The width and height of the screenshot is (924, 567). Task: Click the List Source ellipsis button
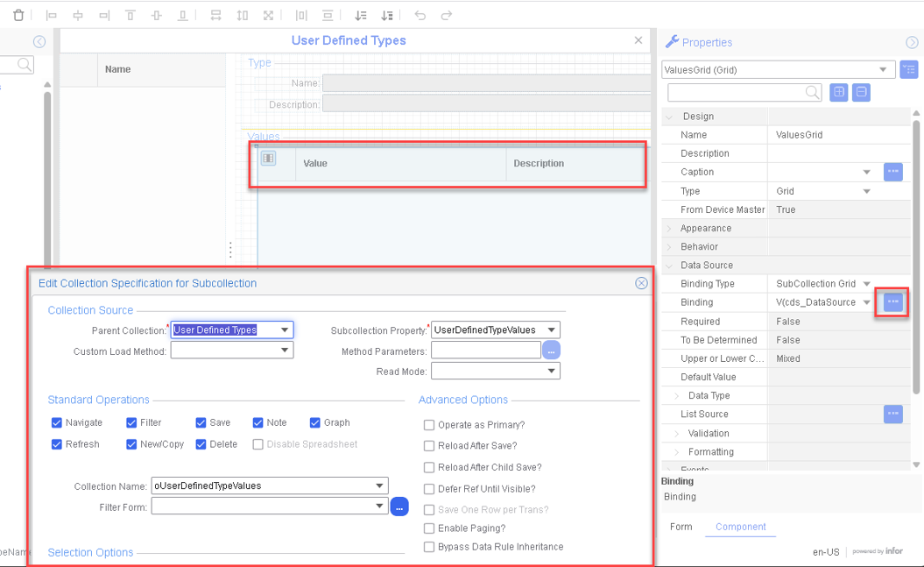(893, 414)
